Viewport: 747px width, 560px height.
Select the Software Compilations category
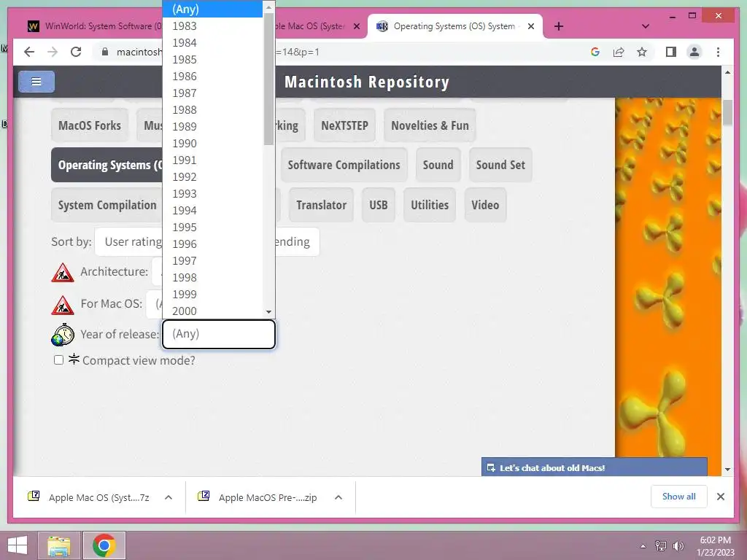[344, 165]
